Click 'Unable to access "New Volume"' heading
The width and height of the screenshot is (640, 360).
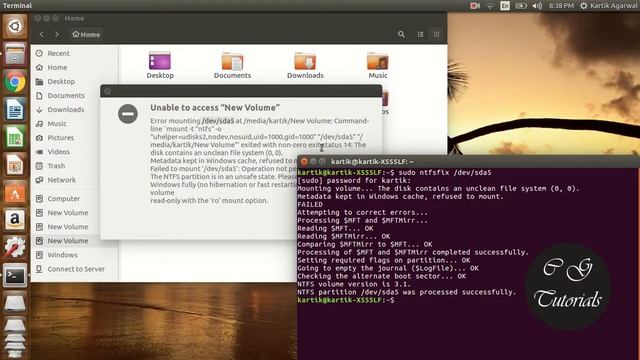(215, 108)
